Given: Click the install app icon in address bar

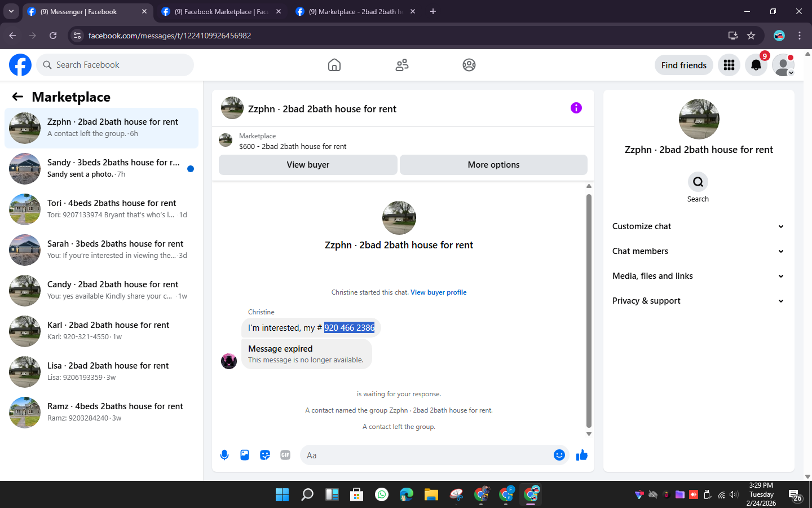Looking at the screenshot, I should pos(733,36).
